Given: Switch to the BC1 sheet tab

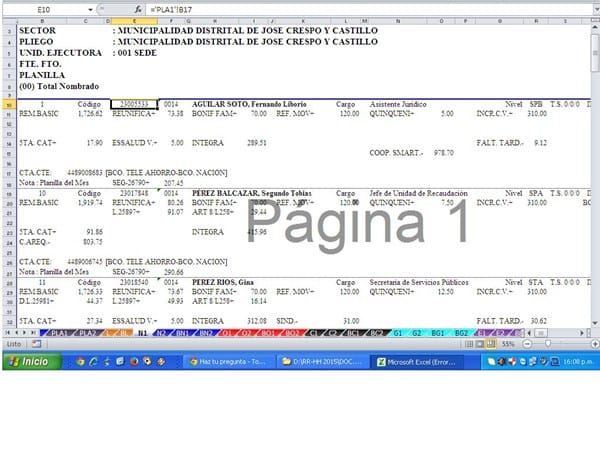Looking at the screenshot, I should [353, 333].
